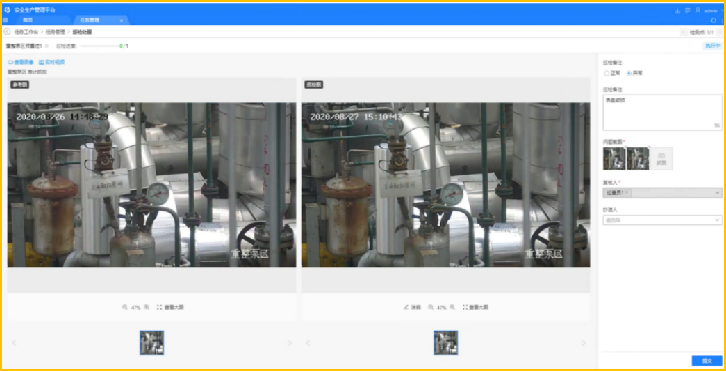Click the download icon in top header
Image resolution: width=726 pixels, height=371 pixels.
pyautogui.click(x=677, y=10)
